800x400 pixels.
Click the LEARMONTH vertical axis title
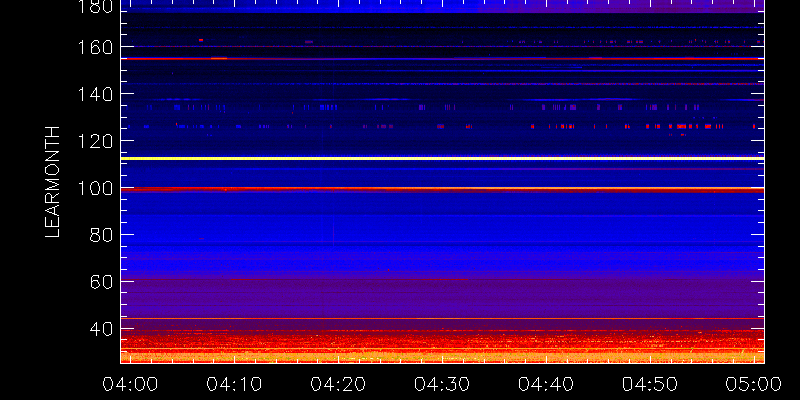53,182
